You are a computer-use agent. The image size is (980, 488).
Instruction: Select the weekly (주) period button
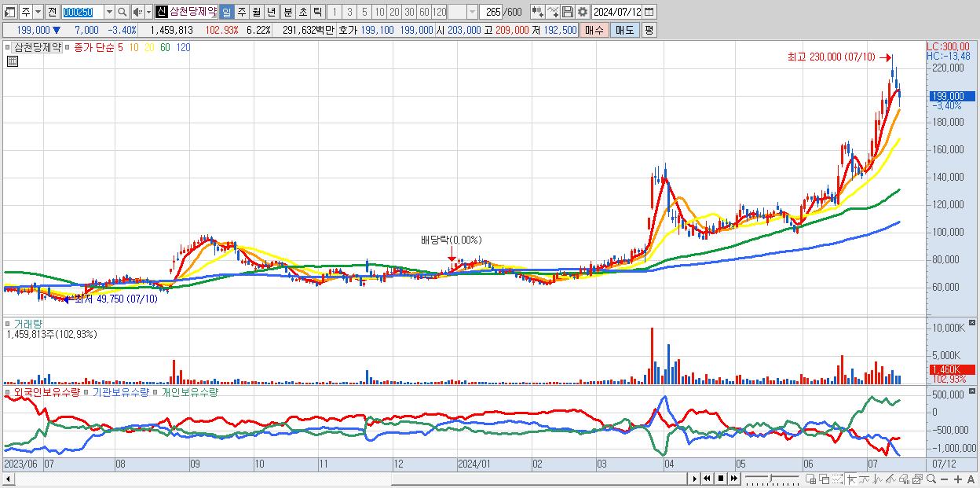click(241, 12)
